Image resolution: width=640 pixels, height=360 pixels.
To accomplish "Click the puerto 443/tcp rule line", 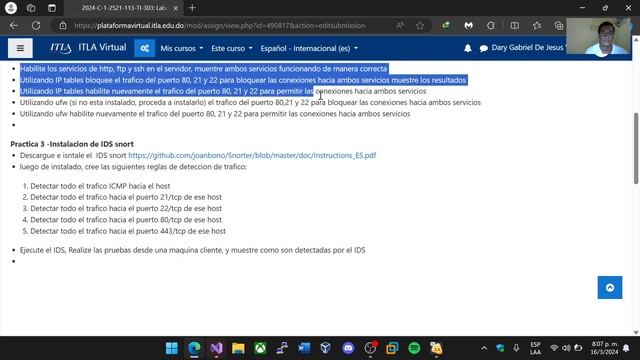I will (128, 231).
